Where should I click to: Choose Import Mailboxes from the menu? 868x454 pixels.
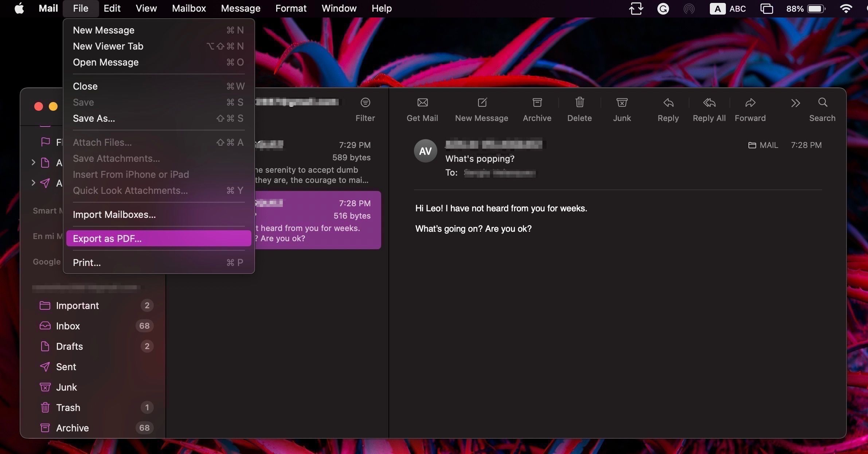pos(114,214)
